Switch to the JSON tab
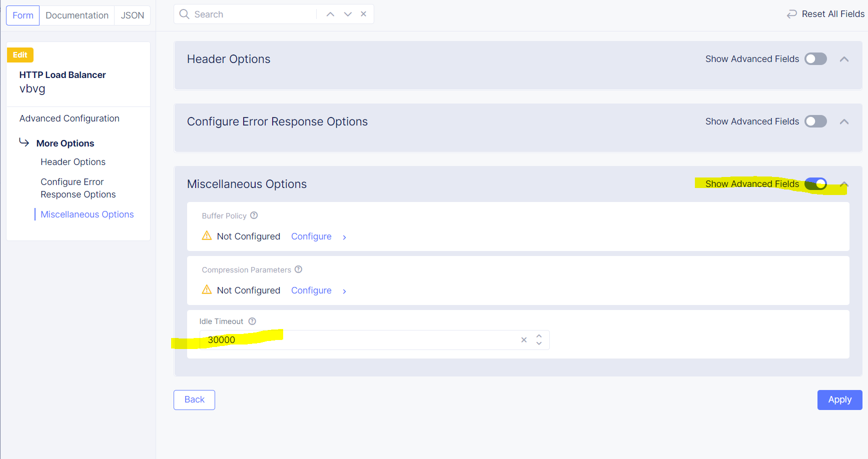868x459 pixels. point(132,15)
